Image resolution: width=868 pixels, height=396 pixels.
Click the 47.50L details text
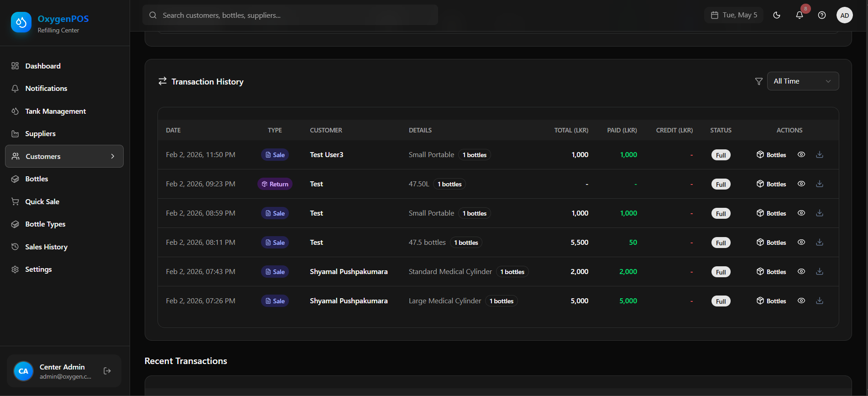tap(419, 184)
